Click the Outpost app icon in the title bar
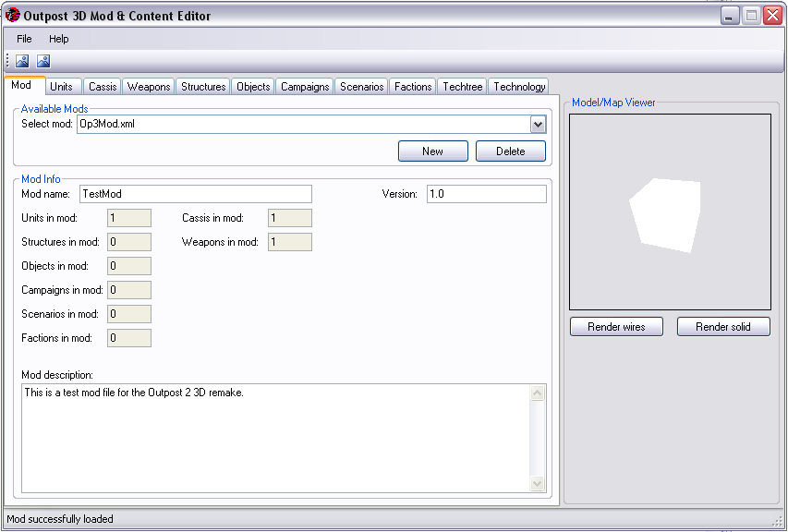This screenshot has height=532, width=788. pos(12,15)
